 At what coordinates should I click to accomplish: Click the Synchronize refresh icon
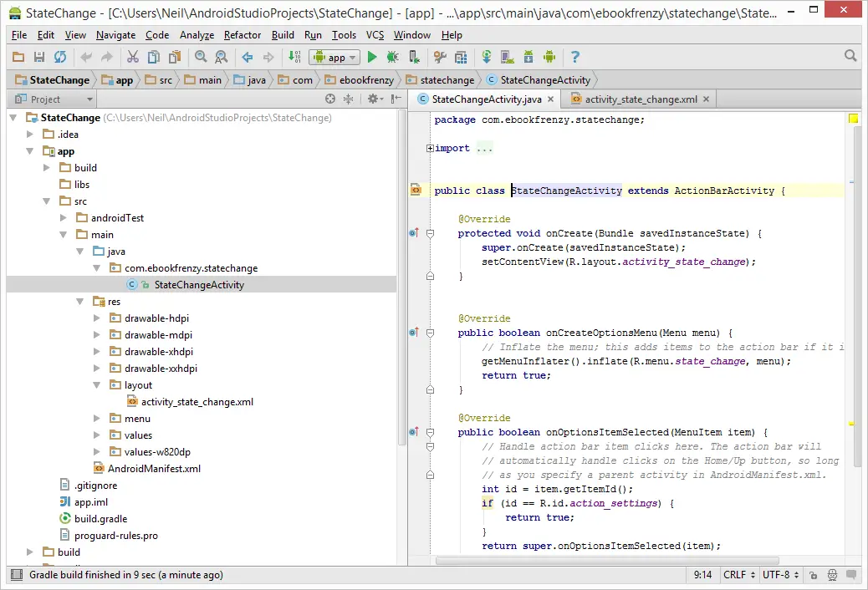pos(60,57)
